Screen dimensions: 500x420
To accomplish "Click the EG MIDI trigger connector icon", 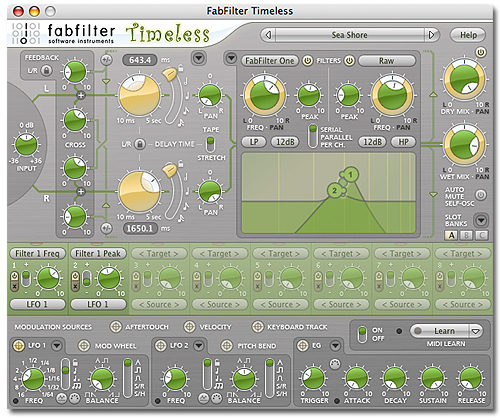I will tap(335, 364).
